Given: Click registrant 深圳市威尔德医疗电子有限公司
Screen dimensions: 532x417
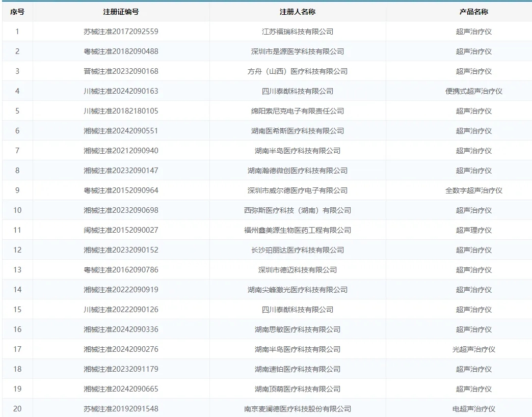Looking at the screenshot, I should tap(298, 190).
